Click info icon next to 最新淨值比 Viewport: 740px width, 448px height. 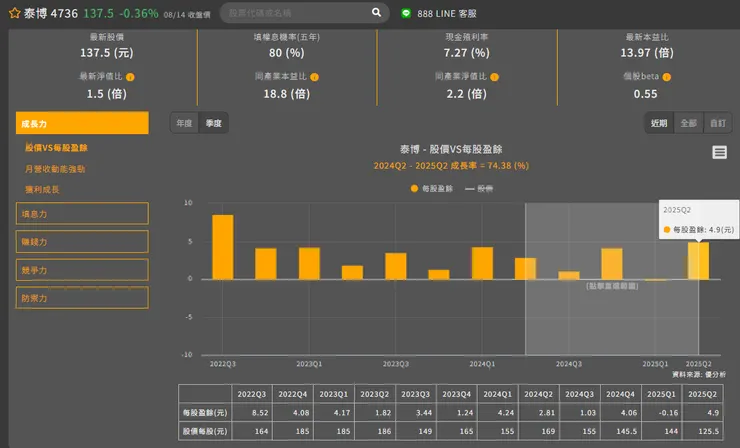pyautogui.click(x=130, y=77)
